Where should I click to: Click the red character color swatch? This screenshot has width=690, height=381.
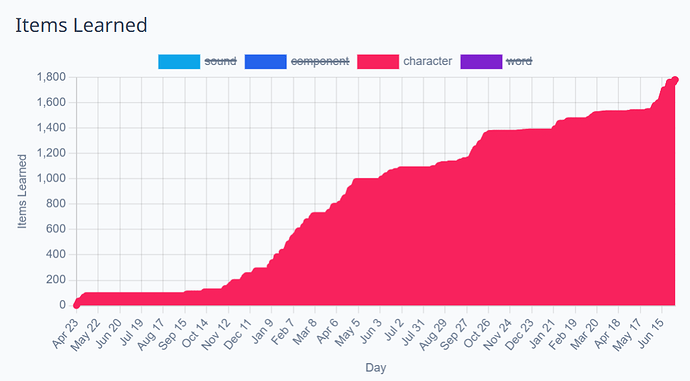[378, 62]
